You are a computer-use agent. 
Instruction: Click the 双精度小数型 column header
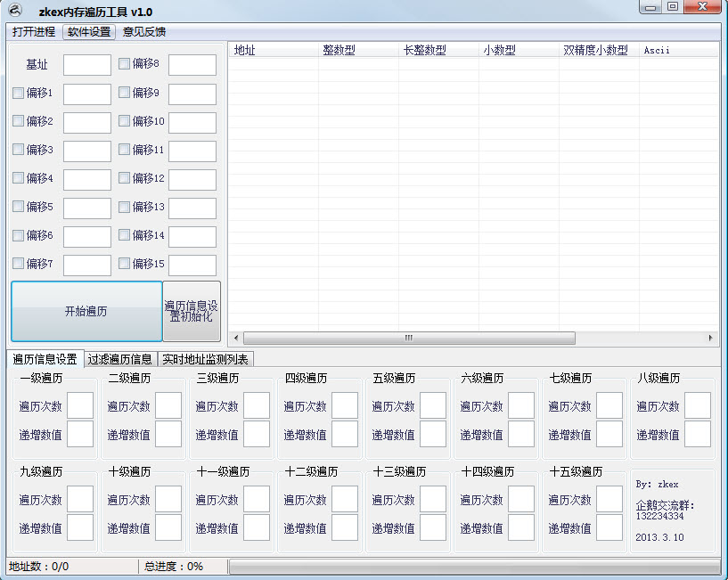pos(597,51)
